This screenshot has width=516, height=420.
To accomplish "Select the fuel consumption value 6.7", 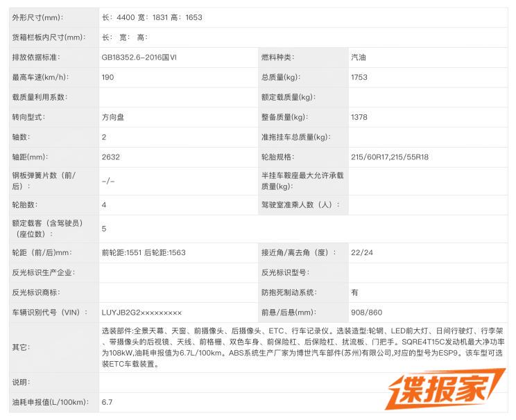I will click(107, 402).
